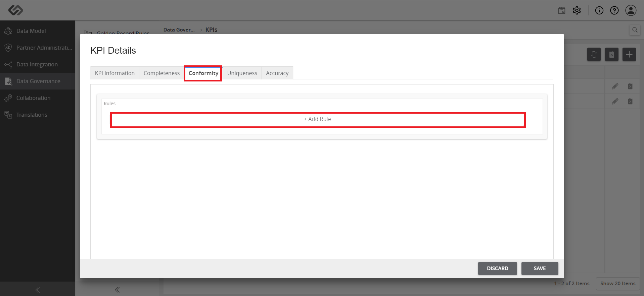Click the Data Gover... breadcrumb link

(x=179, y=30)
